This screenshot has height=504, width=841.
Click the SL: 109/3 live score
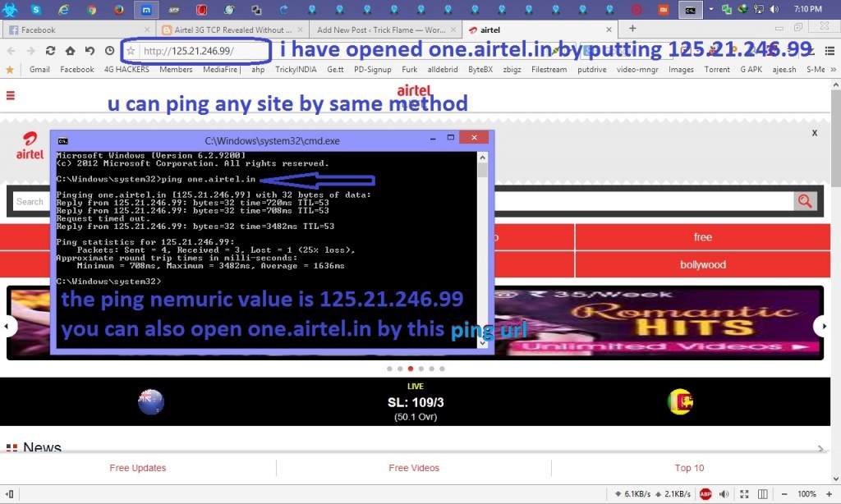(416, 402)
